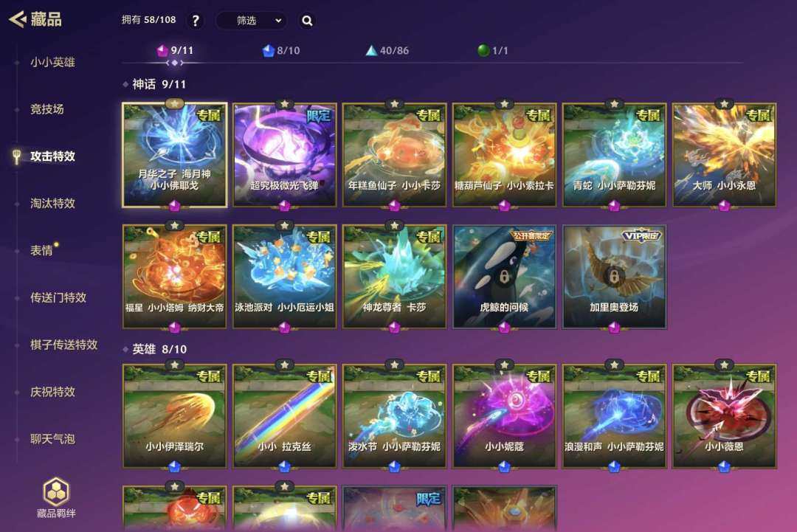Collapse the 英雄 8/10 section header

coord(154,349)
